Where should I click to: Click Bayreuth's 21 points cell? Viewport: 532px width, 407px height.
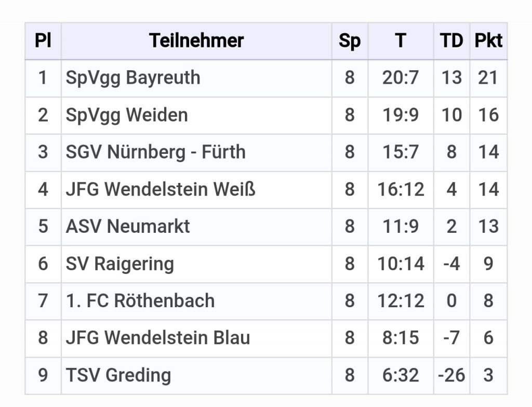coord(488,78)
